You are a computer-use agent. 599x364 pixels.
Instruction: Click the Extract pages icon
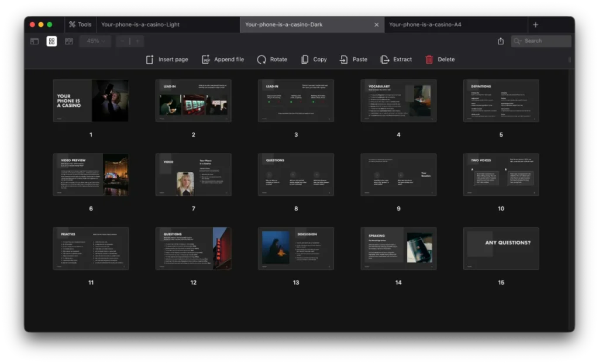[x=384, y=60]
